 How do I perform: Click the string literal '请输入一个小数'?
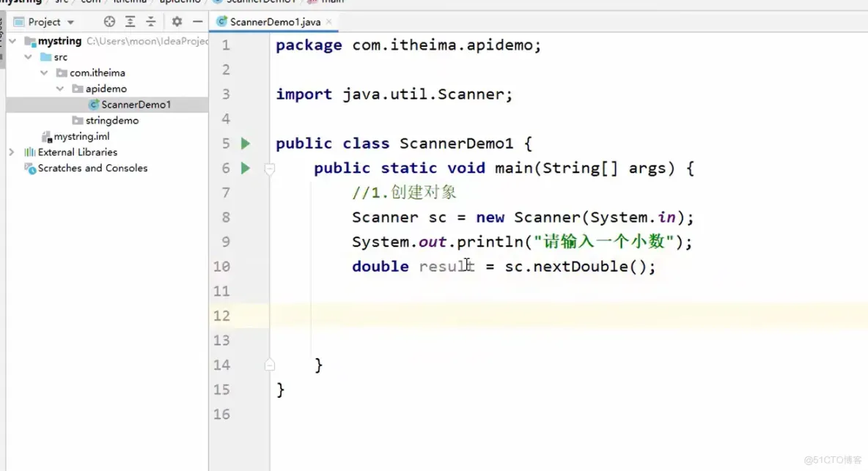point(604,242)
